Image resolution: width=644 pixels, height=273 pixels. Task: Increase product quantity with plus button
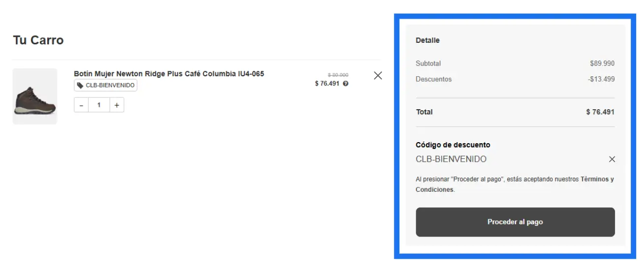tap(117, 105)
